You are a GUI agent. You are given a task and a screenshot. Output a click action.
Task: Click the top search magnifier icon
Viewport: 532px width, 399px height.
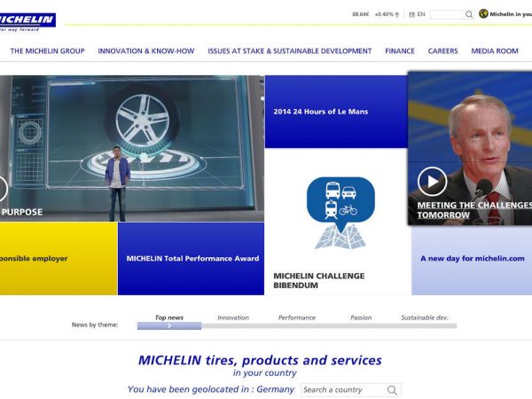469,14
